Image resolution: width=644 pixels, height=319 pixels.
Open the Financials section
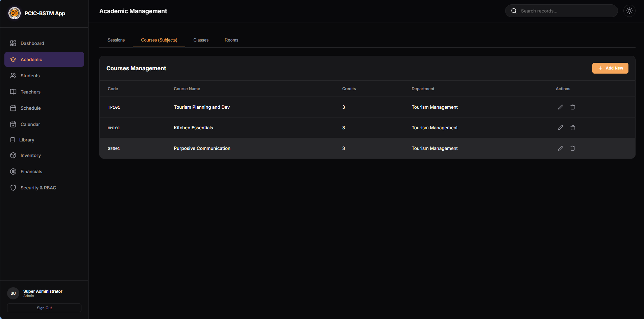(x=31, y=171)
